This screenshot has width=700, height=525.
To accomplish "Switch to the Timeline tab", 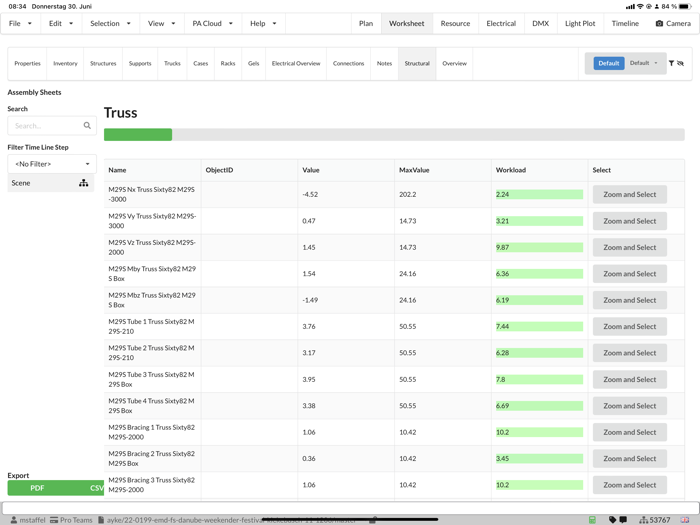I will [x=625, y=23].
